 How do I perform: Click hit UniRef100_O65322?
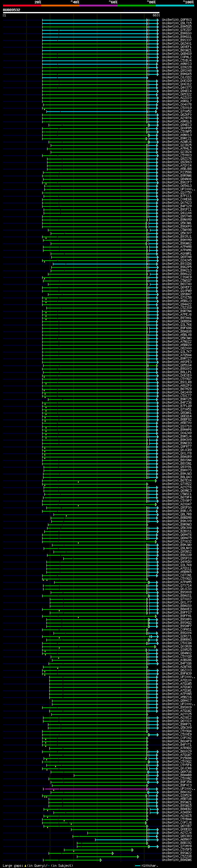[176, 94]
